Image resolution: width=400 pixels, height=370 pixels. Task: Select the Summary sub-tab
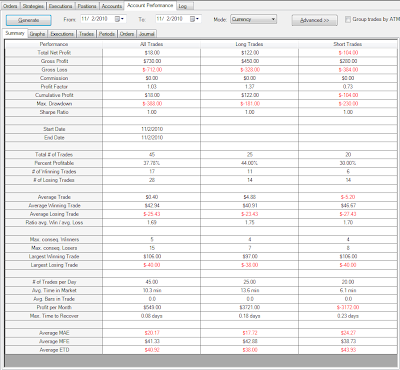(x=15, y=33)
